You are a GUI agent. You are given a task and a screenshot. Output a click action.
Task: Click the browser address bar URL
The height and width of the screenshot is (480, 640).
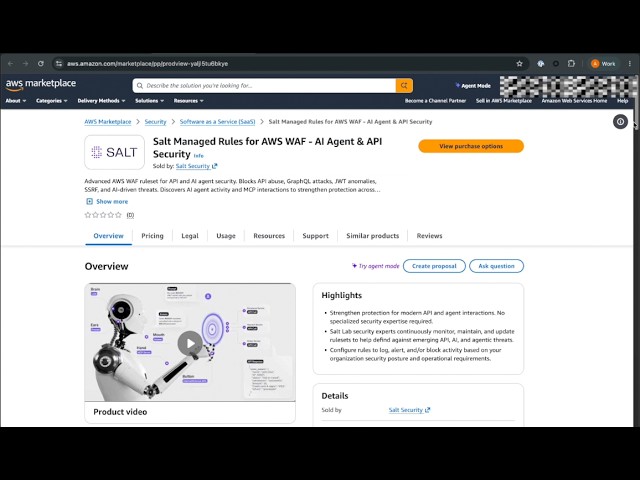pyautogui.click(x=147, y=64)
